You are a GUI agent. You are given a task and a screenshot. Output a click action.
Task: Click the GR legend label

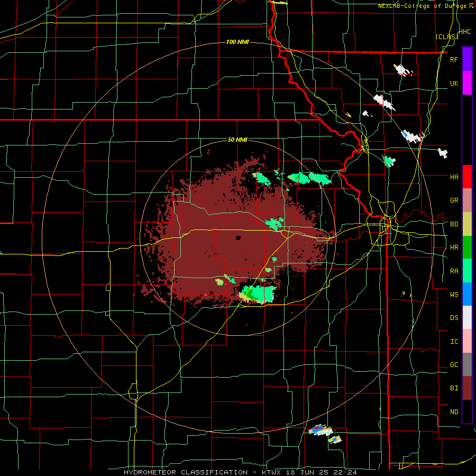[x=454, y=200]
